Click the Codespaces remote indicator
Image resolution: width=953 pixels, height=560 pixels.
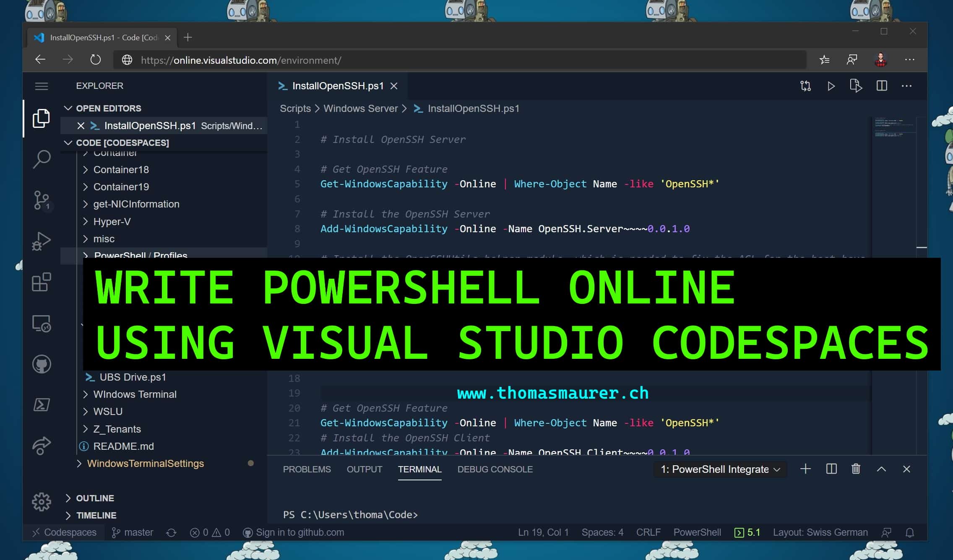[x=64, y=532]
